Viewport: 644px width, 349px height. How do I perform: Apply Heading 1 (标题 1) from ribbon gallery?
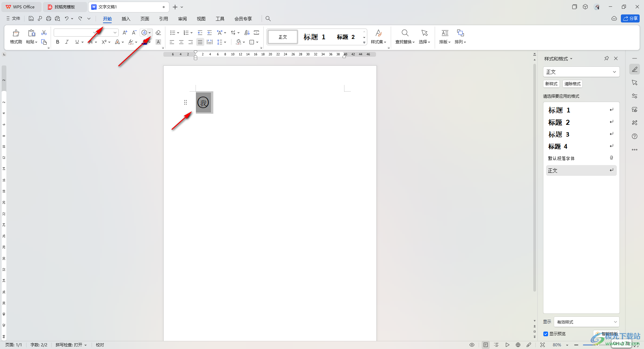[314, 37]
